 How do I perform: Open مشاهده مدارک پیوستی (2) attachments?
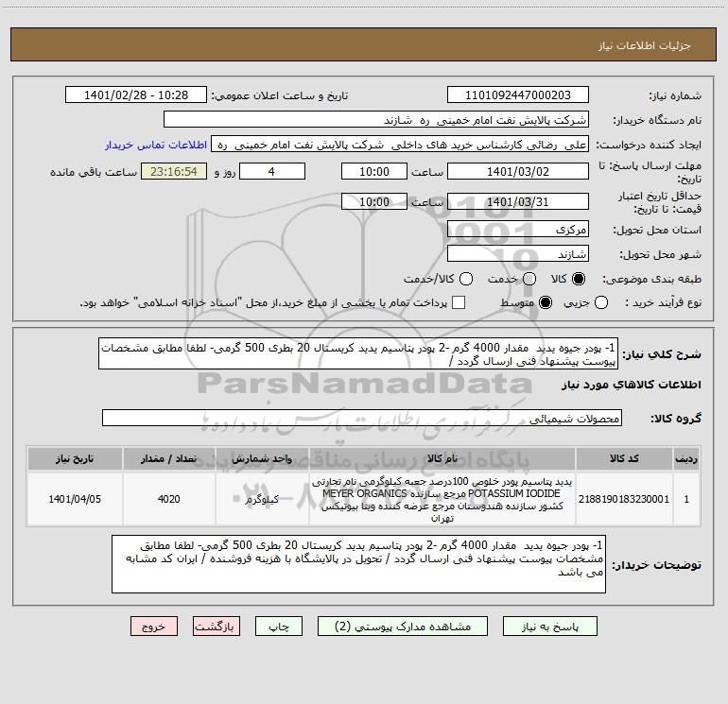pyautogui.click(x=403, y=627)
